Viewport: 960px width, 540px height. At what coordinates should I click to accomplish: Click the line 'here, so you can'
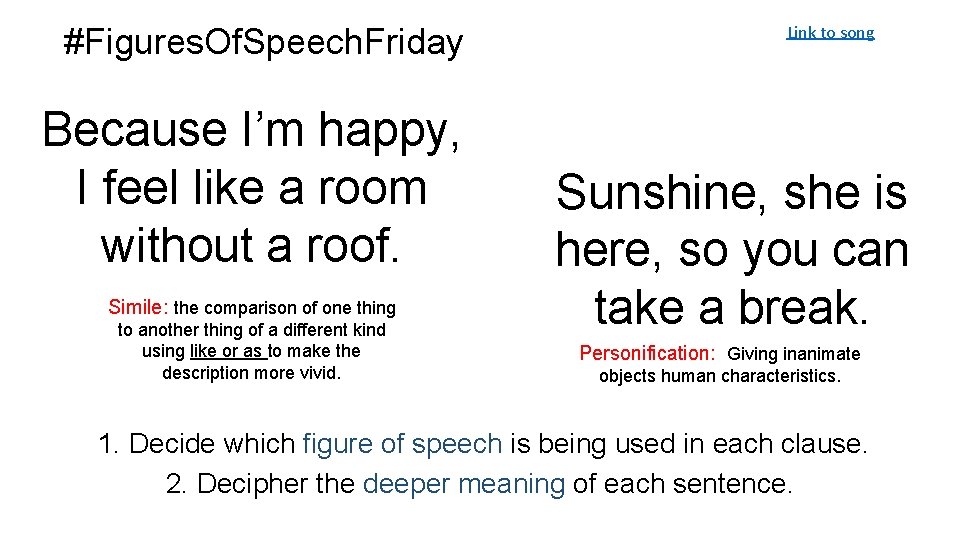point(732,249)
